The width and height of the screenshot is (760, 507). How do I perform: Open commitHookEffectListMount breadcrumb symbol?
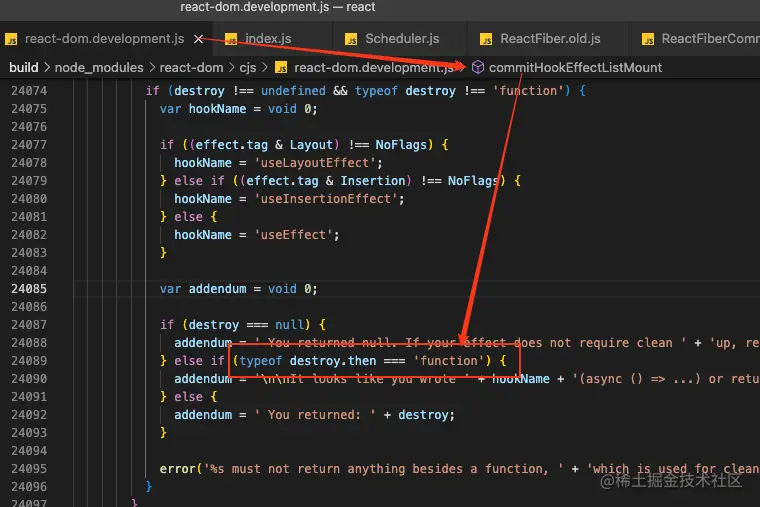575,67
